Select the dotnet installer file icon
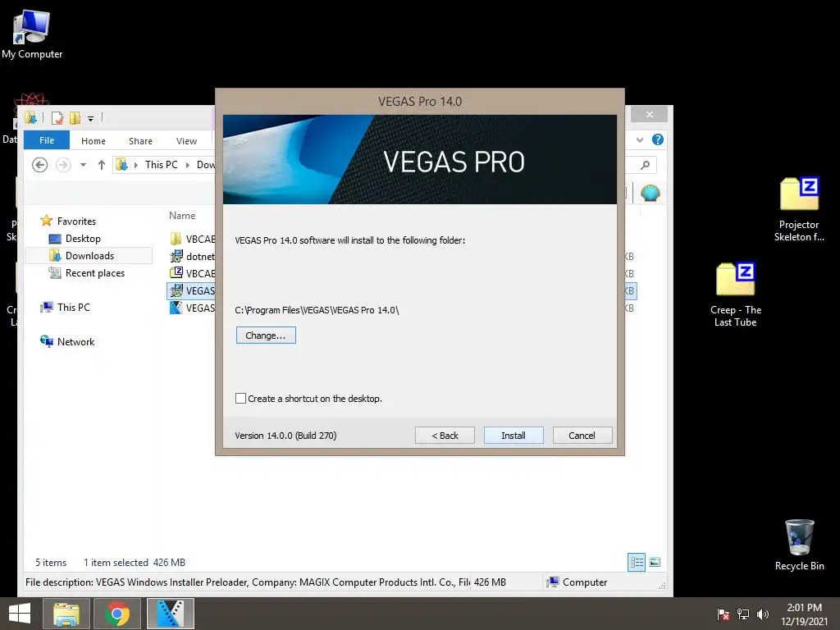Image resolution: width=840 pixels, height=630 pixels. click(176, 256)
